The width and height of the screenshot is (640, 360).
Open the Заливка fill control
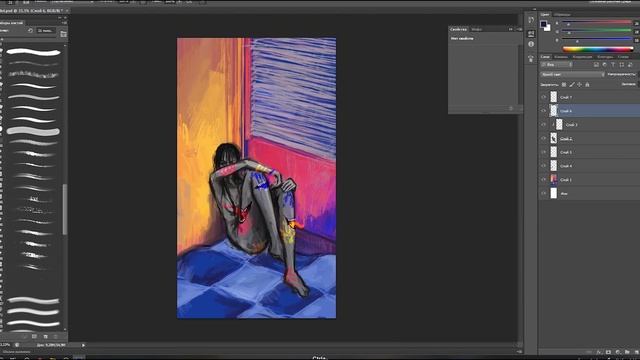click(x=630, y=84)
